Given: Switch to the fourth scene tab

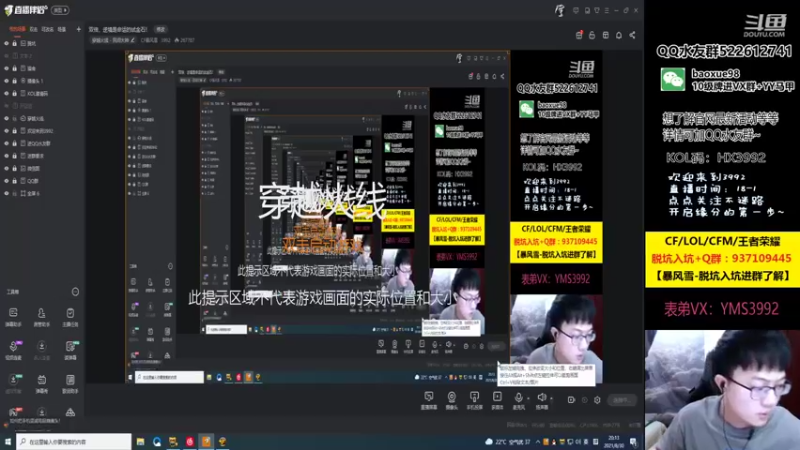Looking at the screenshot, I should [62, 29].
